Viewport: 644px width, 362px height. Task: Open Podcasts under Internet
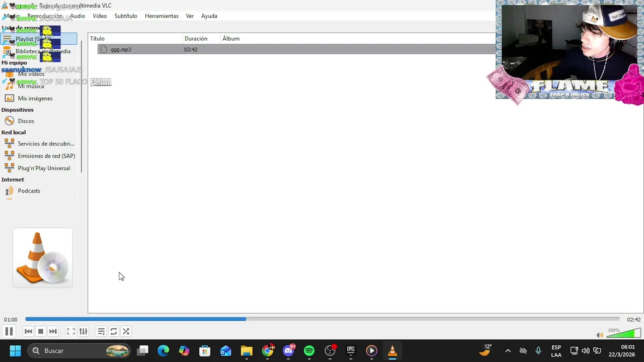29,191
